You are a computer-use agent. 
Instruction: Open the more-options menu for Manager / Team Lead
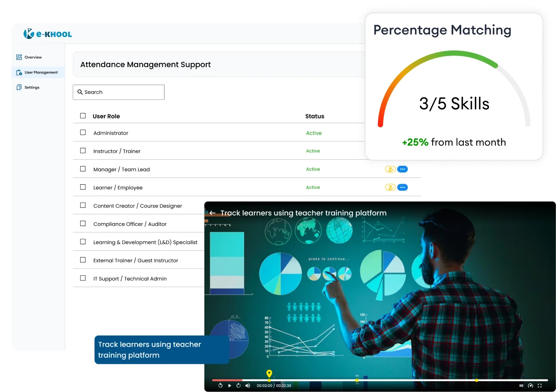coord(403,169)
